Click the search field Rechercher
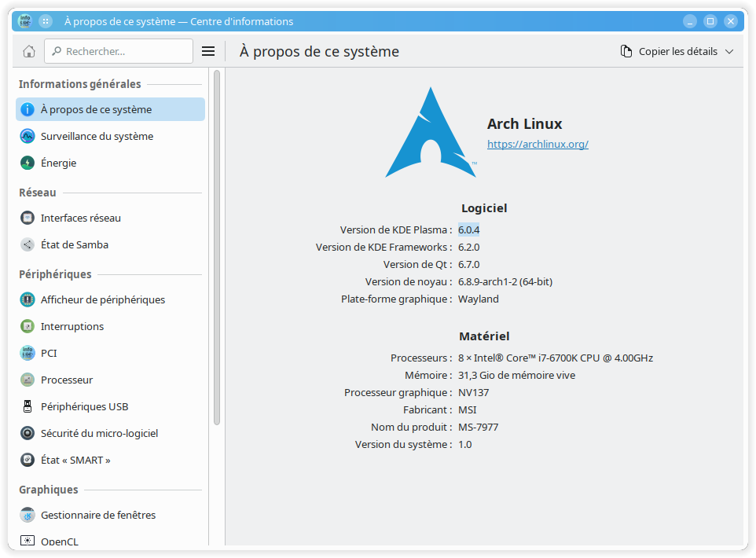Screen dimensions: 756x558 [x=119, y=51]
